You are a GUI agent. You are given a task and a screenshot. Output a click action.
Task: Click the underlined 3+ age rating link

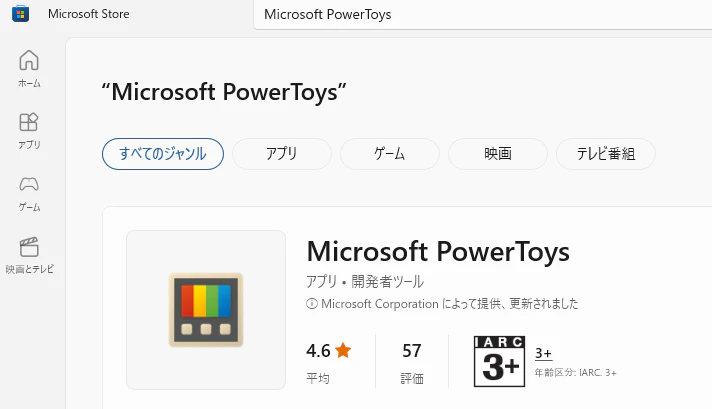(x=543, y=353)
